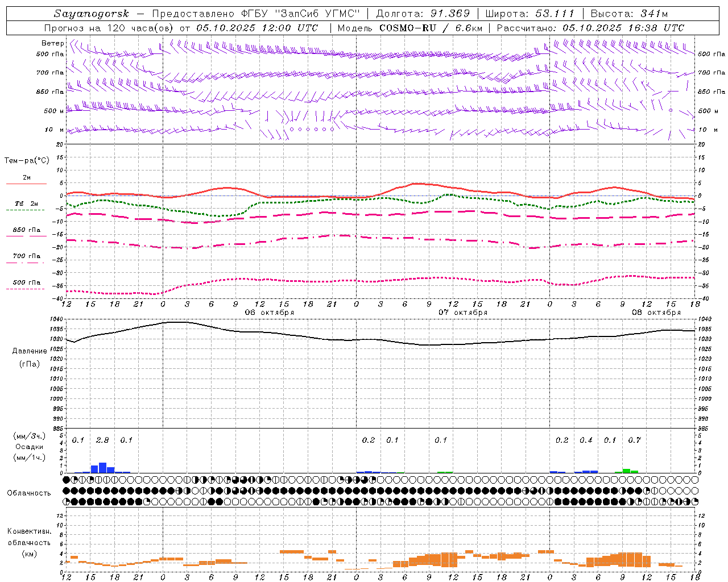Viewport: 728px width, 582px height.
Task: Click the 'Предоставлено ФГБУ "ЗапСиб УГМС"' provider text
Action: (257, 14)
